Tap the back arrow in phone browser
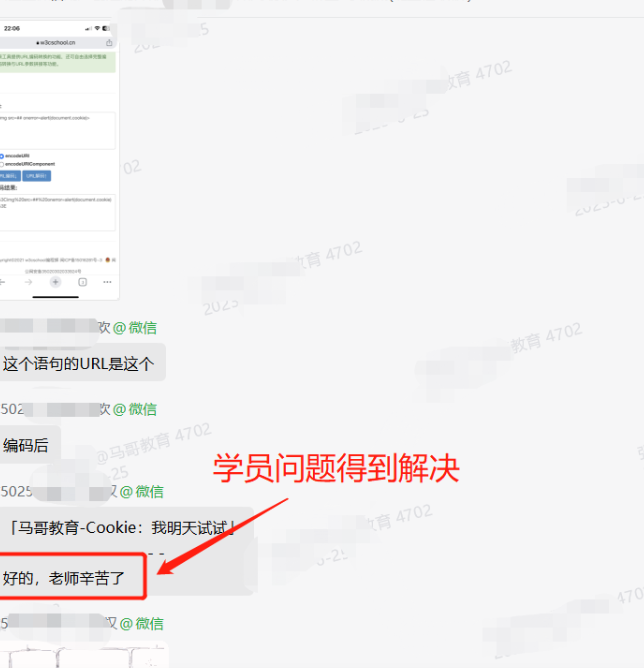This screenshot has width=644, height=668. point(2,282)
